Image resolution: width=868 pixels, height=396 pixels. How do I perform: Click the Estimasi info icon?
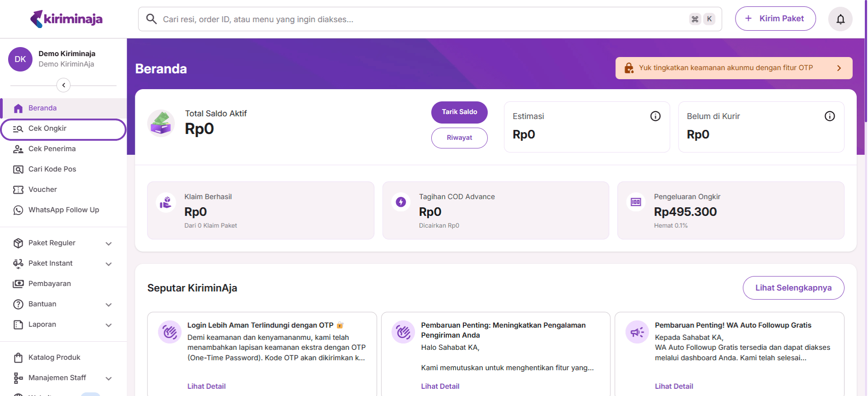[655, 116]
